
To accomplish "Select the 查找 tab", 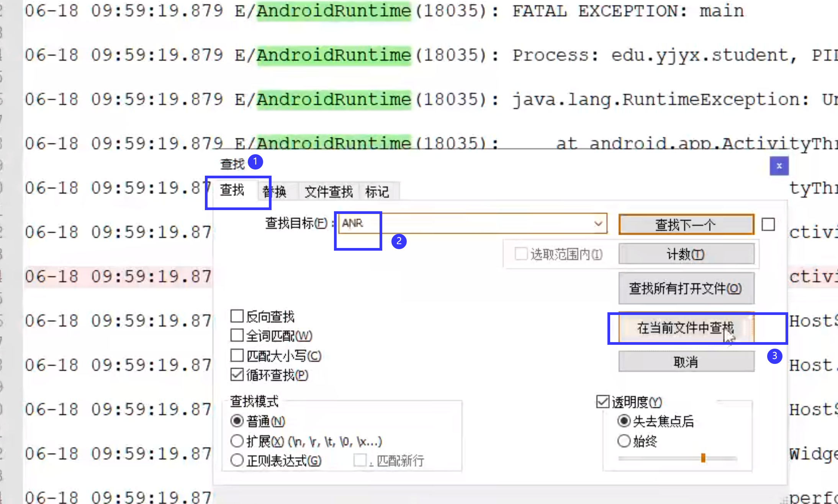I will coord(232,190).
